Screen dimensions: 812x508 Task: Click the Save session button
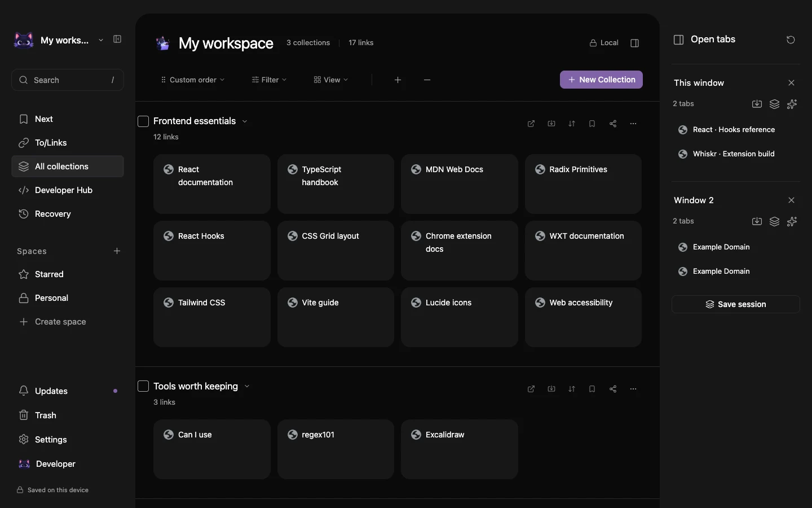click(736, 304)
